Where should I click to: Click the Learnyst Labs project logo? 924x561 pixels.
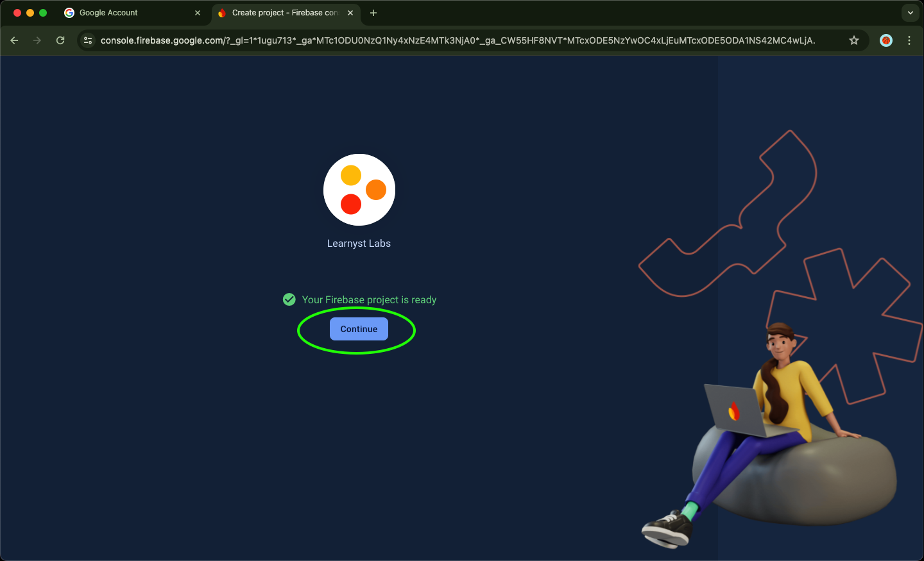(359, 190)
